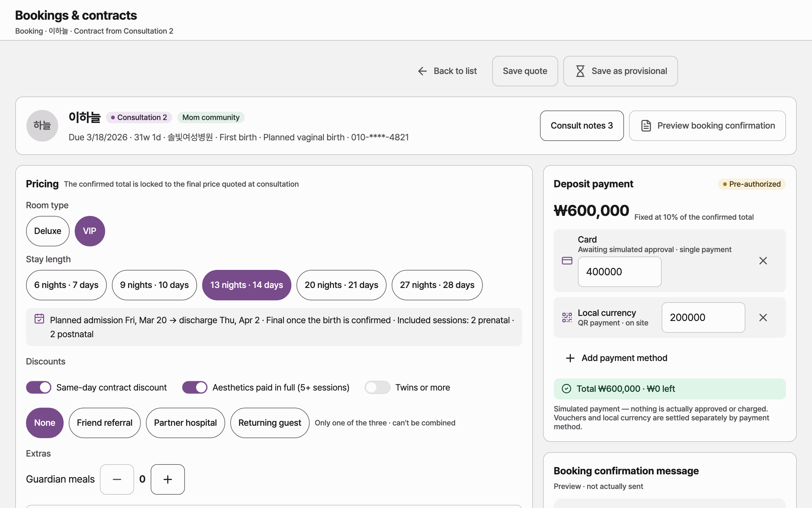The height and width of the screenshot is (508, 812).
Task: Open Consult notes 3
Action: click(x=581, y=126)
